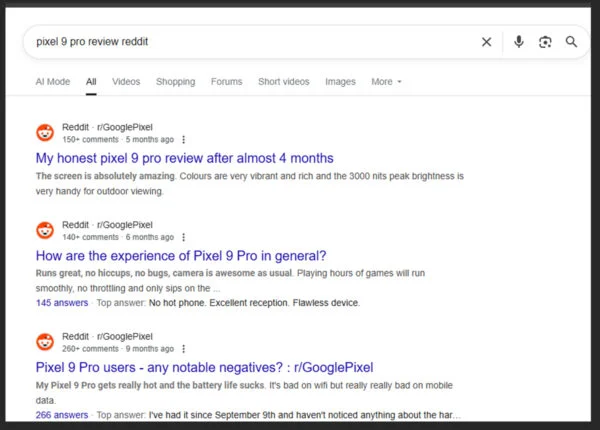
Task: Open the '266 answers' link
Action: point(62,415)
